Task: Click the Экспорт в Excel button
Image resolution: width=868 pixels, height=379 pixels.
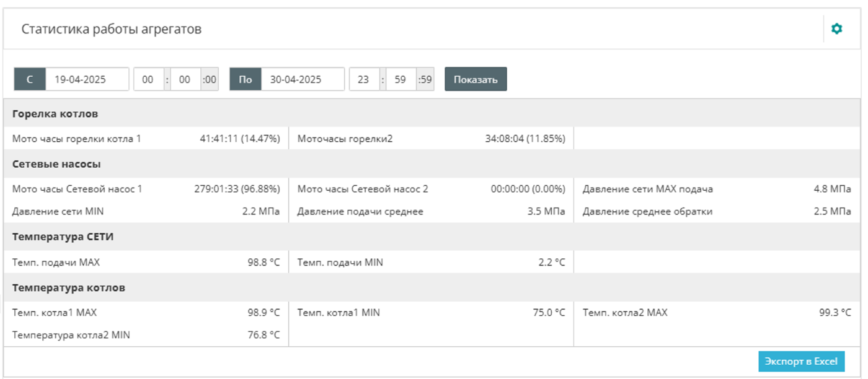Action: point(800,362)
